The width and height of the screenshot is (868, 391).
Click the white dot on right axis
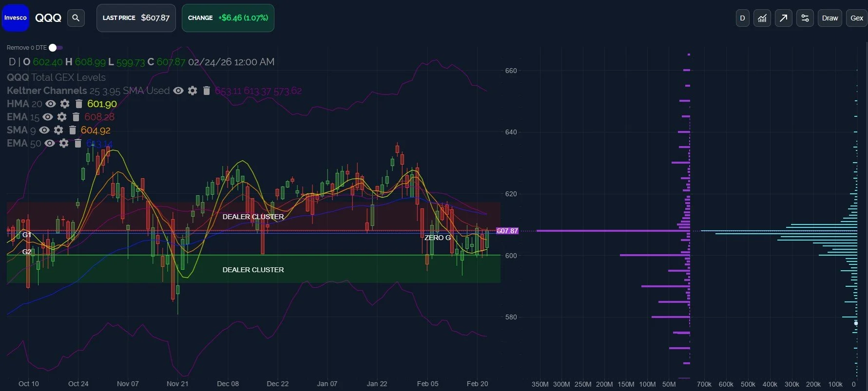856,323
